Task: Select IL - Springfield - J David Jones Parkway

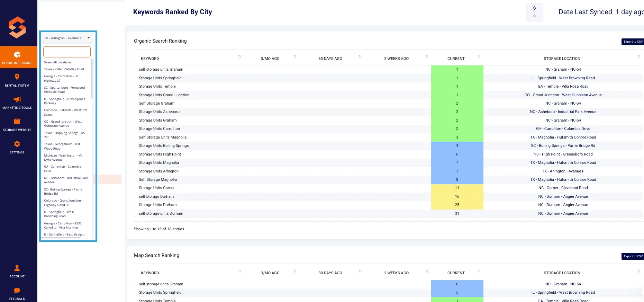Action: [64, 101]
